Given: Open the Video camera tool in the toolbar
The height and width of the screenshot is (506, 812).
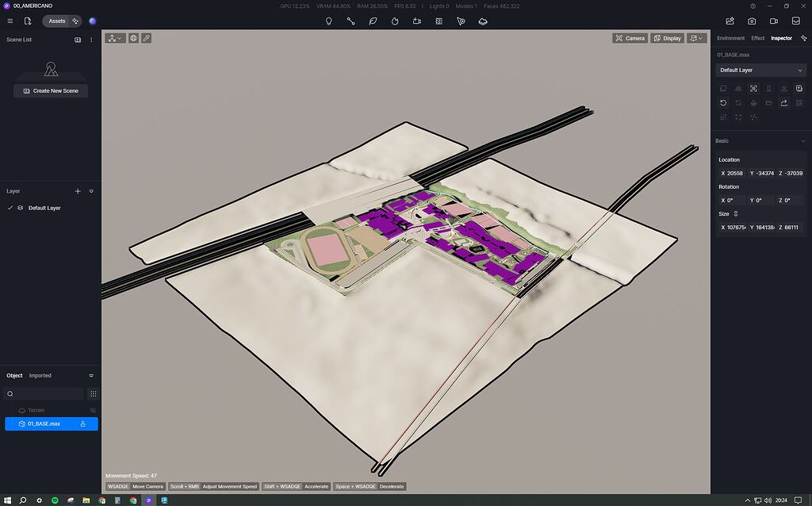Looking at the screenshot, I should click(x=416, y=21).
